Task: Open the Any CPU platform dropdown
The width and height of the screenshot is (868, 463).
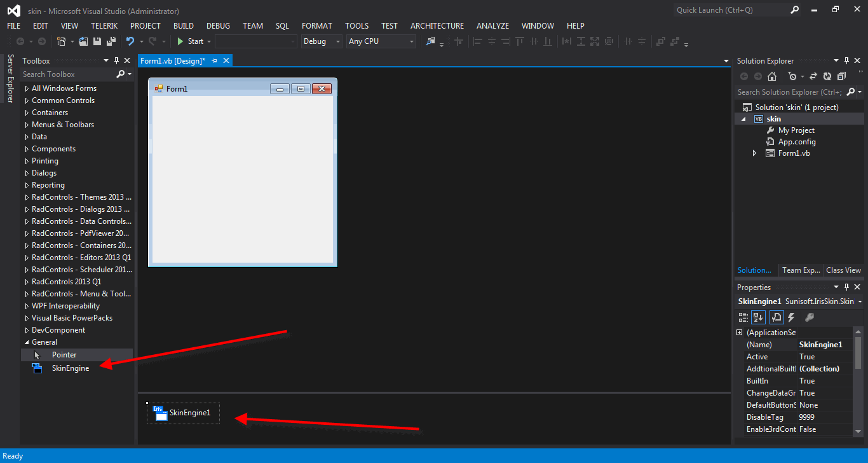Action: coord(381,41)
